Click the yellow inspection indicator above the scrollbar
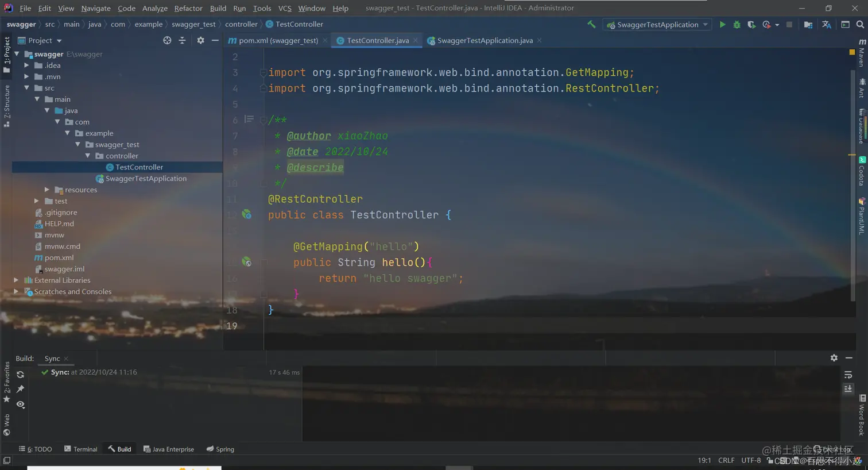 [x=852, y=52]
